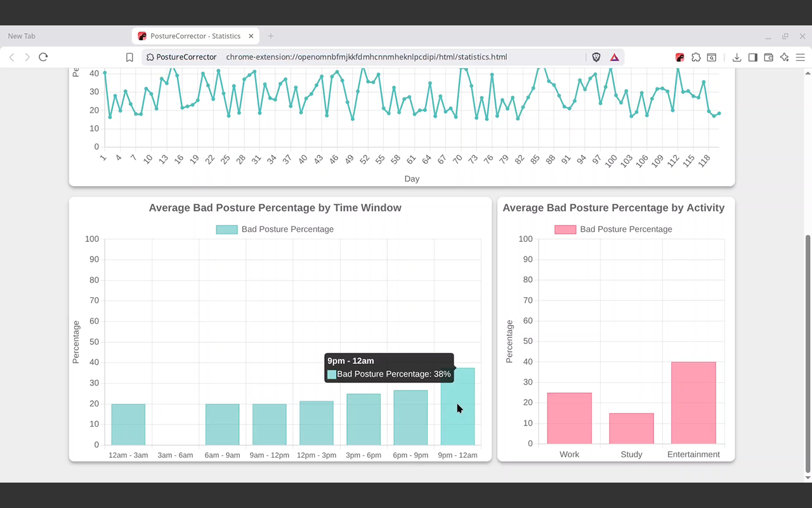Click the page vertical scrollbar thumb
812x508 pixels.
click(808, 354)
